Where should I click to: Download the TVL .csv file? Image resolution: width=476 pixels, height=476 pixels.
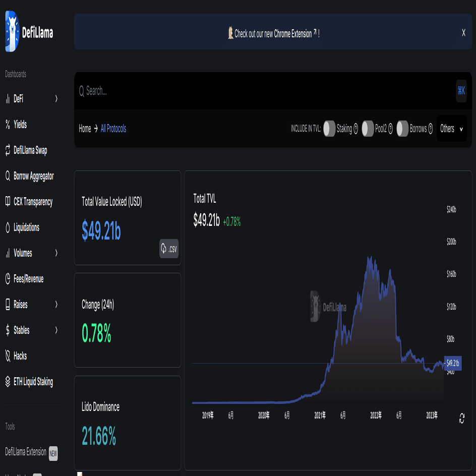[169, 249]
